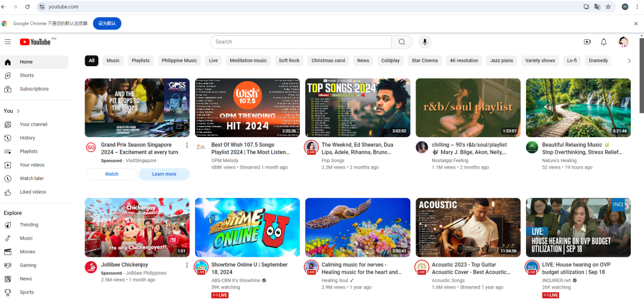Click the set as default browser button

point(107,24)
